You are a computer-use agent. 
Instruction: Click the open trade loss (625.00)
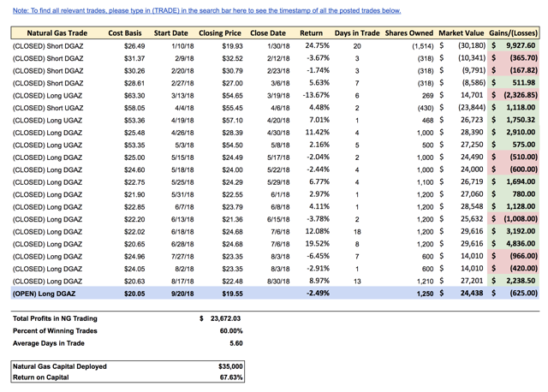(523, 293)
